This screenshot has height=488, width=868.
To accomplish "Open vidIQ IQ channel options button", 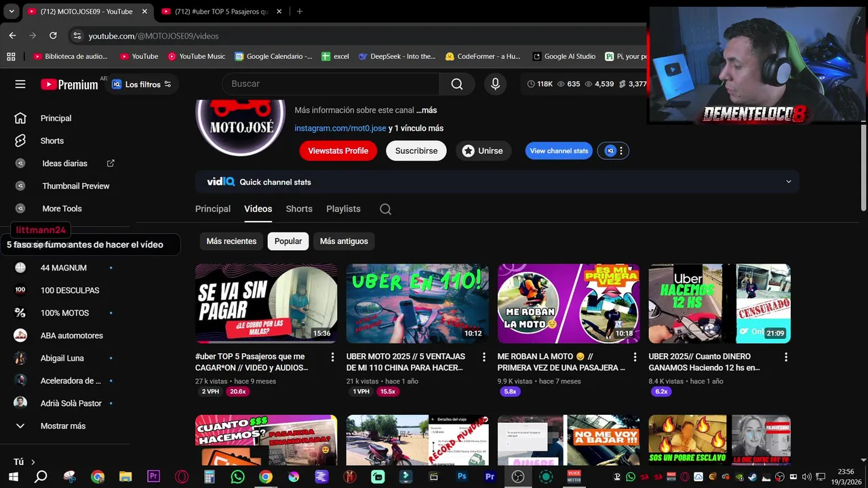I will [613, 151].
